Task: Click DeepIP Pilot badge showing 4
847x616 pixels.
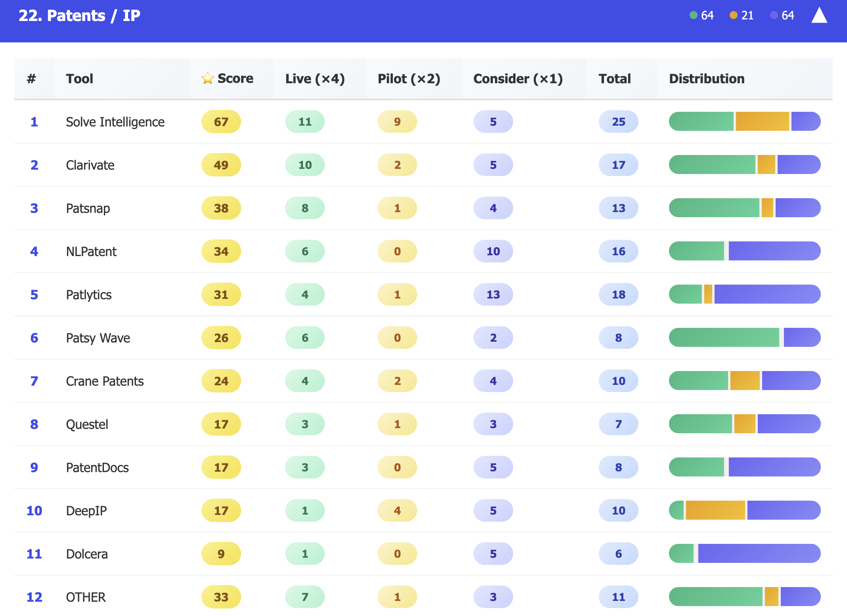Action: pyautogui.click(x=397, y=511)
